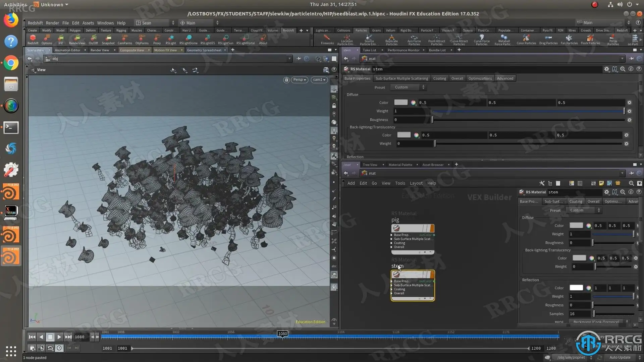The image size is (644, 362).
Task: Toggle the audio button in the playbar
Action: [41, 348]
